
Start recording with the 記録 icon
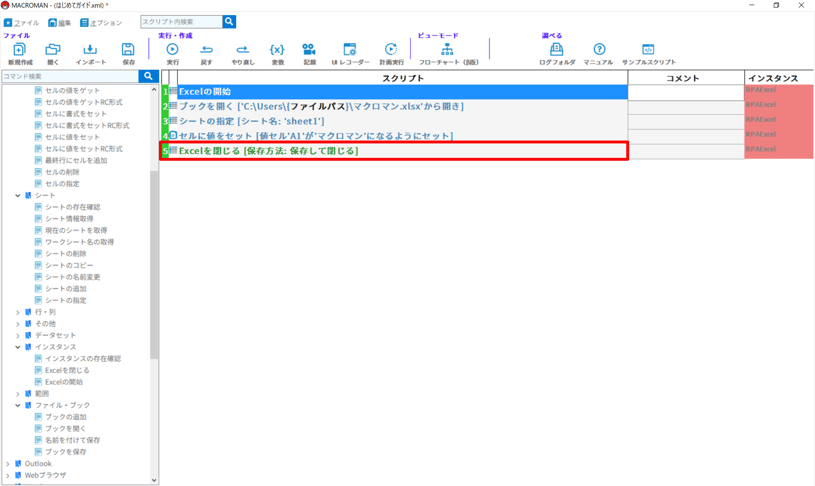[x=309, y=51]
